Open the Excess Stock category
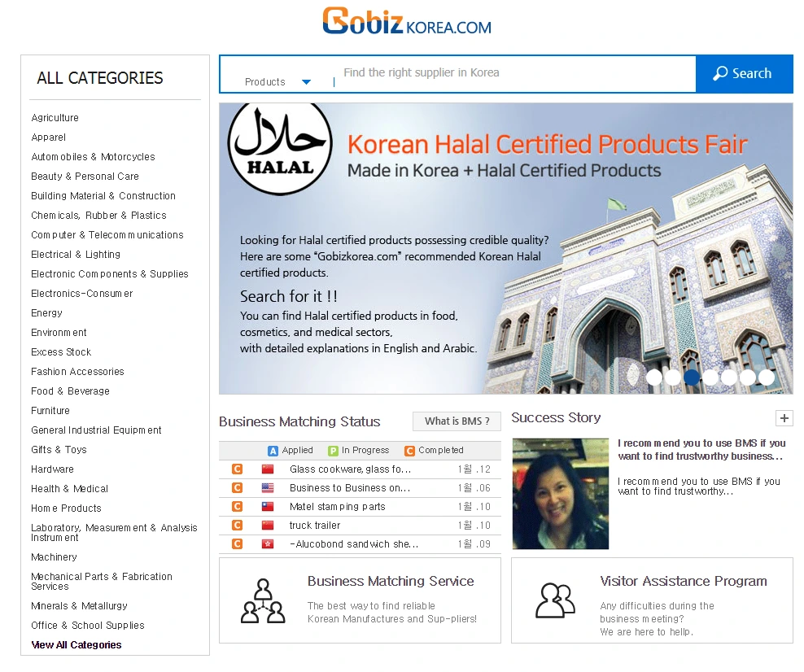This screenshot has height=672, width=804. [x=61, y=352]
